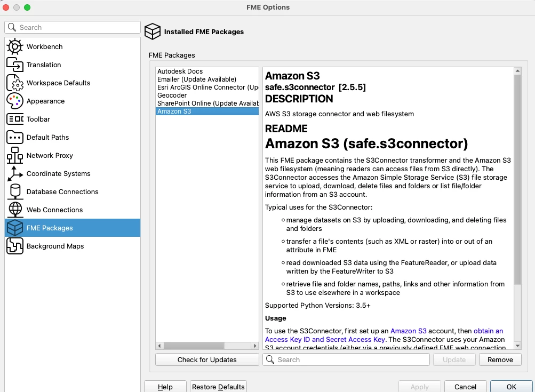Select Autodesk Docs in the packages list
This screenshot has height=392, width=535.
pos(207,71)
